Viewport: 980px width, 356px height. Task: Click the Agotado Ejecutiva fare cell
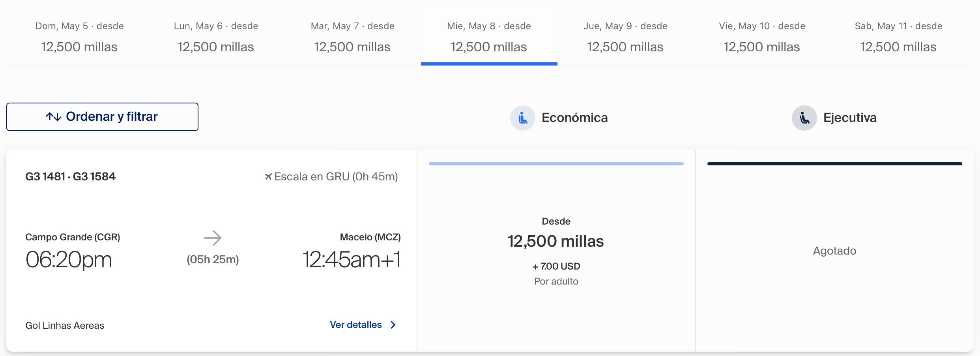834,251
